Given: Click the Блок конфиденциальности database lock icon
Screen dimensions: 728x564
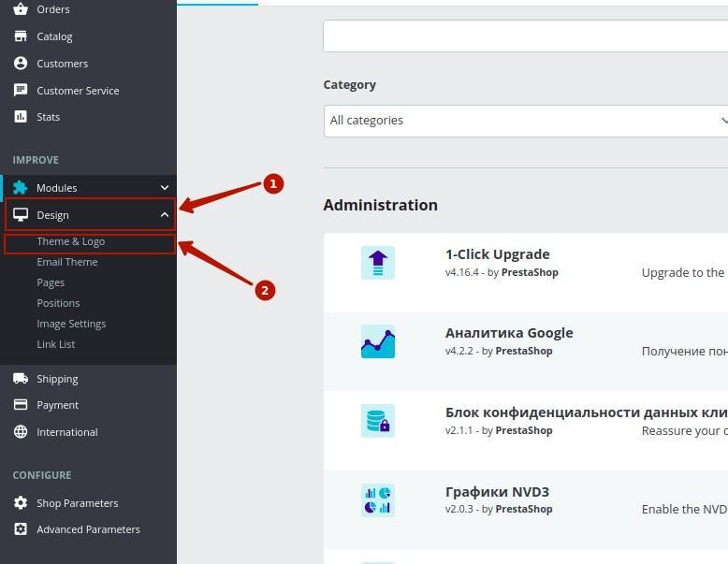Looking at the screenshot, I should pyautogui.click(x=378, y=421).
